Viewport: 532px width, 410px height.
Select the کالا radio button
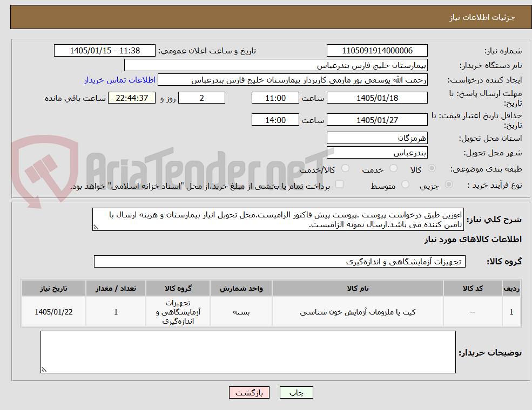[432, 168]
